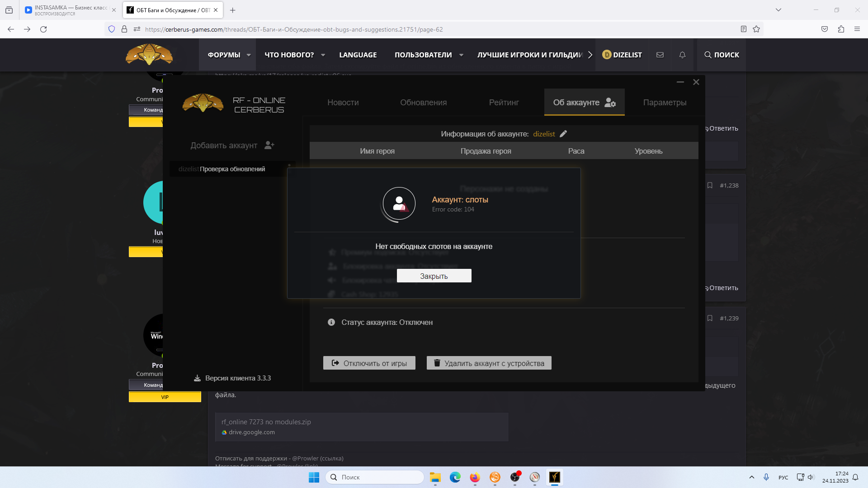This screenshot has height=488, width=868.
Task: Click РУС language indicator
Action: [x=783, y=478]
